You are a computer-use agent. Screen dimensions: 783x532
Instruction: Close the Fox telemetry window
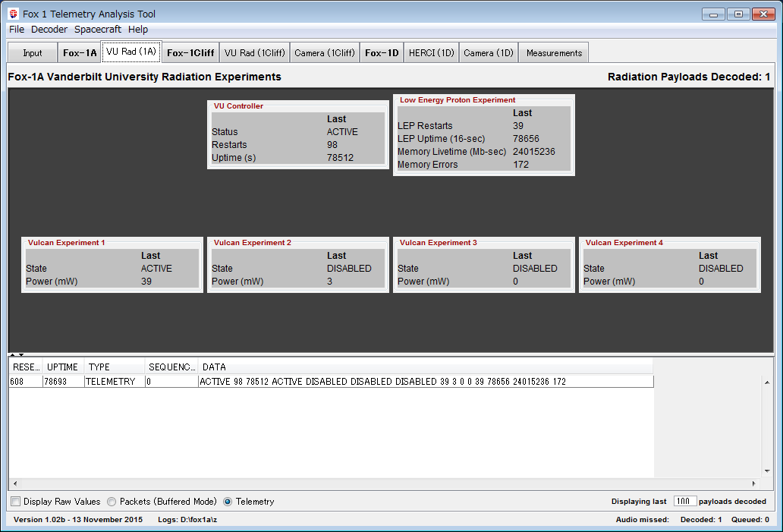(x=763, y=14)
